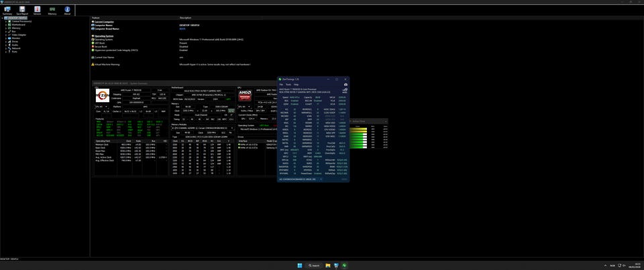Viewport: 644px width, 270px height.
Task: Expand the Video Adapter tree node
Action: (x=6, y=34)
